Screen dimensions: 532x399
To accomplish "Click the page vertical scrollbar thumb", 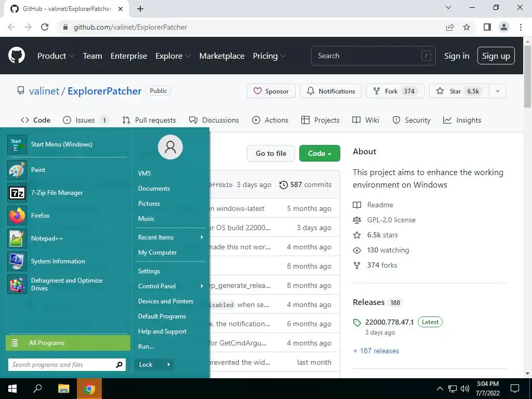I will click(527, 76).
